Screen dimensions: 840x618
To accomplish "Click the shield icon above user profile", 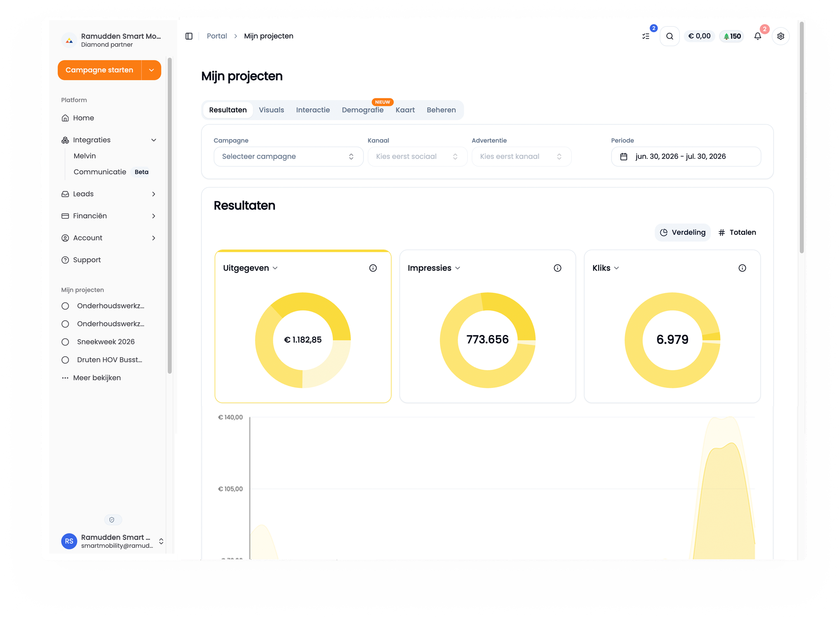I will [x=112, y=520].
